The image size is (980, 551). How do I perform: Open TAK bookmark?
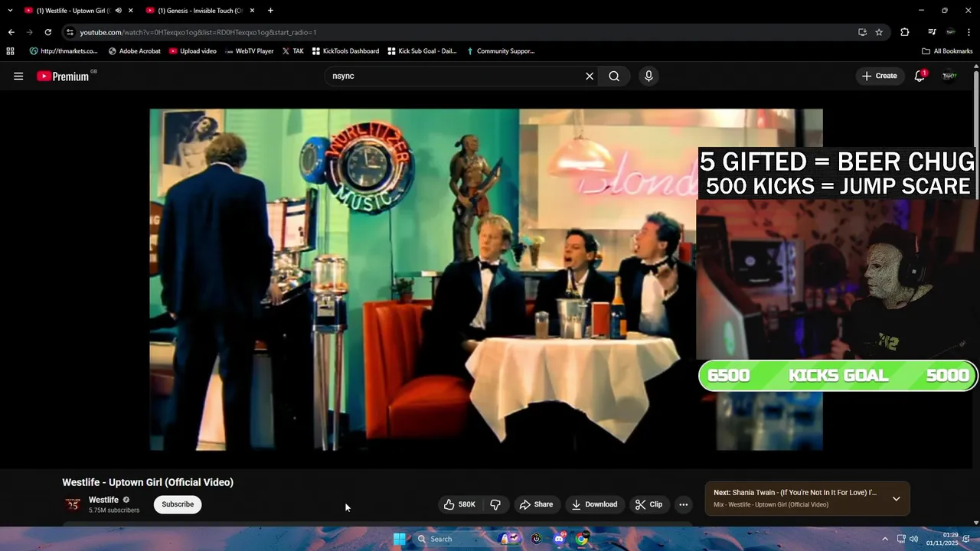(x=292, y=51)
